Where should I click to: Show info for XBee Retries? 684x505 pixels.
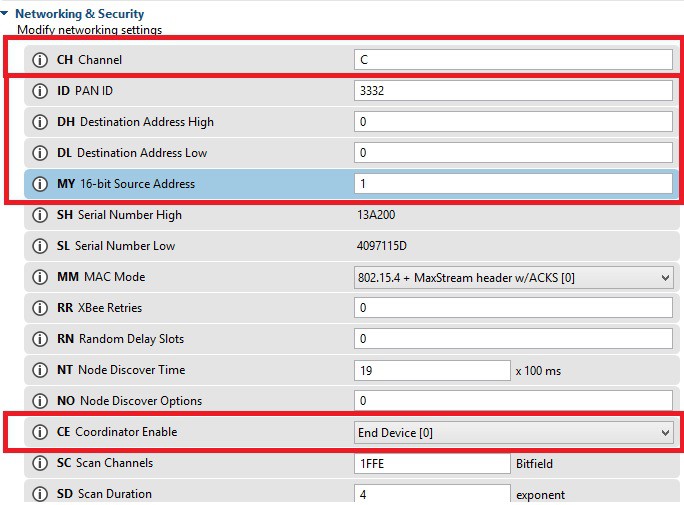[x=40, y=308]
